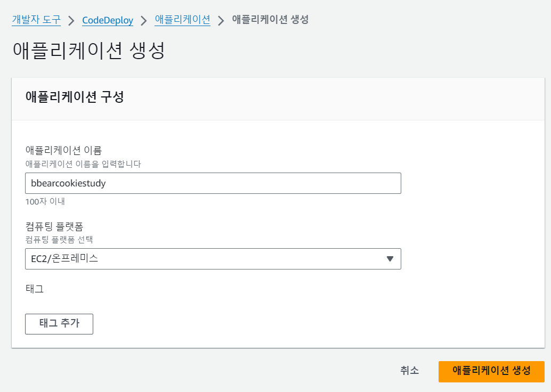551x392 pixels.
Task: Click the 애플리케이션 구성 panel header
Action: click(x=75, y=97)
